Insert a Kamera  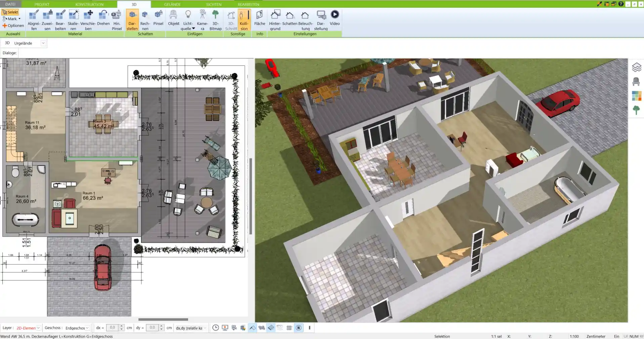click(202, 20)
